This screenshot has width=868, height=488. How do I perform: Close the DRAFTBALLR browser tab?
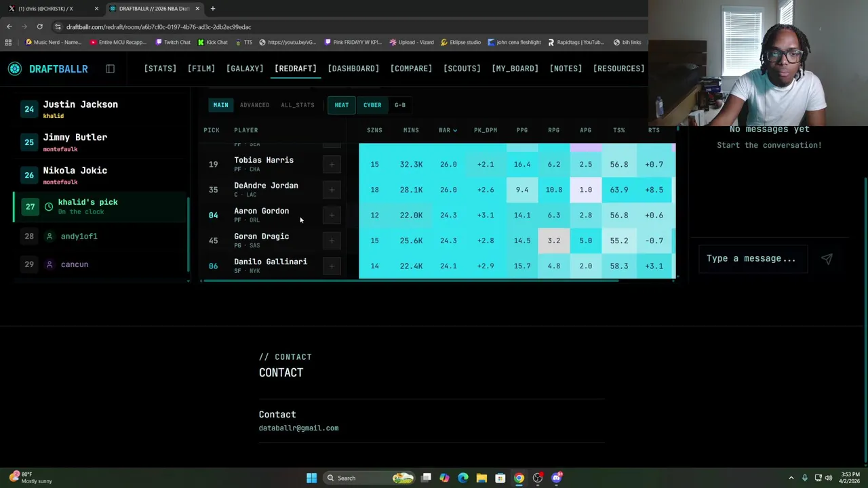click(197, 8)
